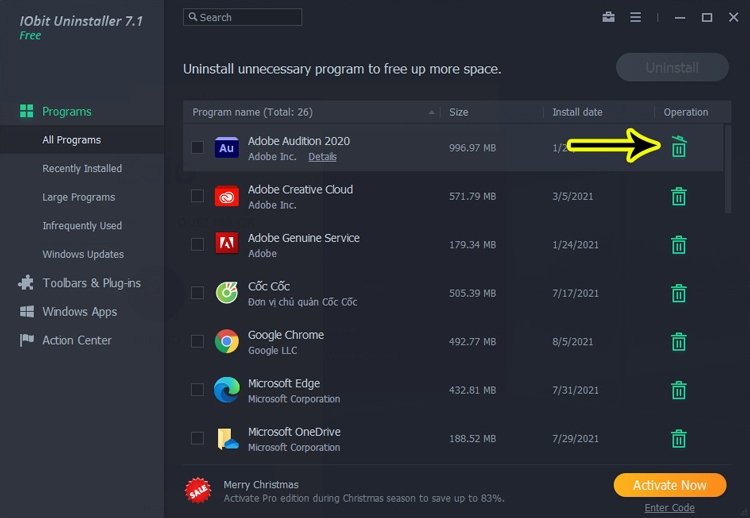Click the search magnifier icon

pyautogui.click(x=193, y=17)
